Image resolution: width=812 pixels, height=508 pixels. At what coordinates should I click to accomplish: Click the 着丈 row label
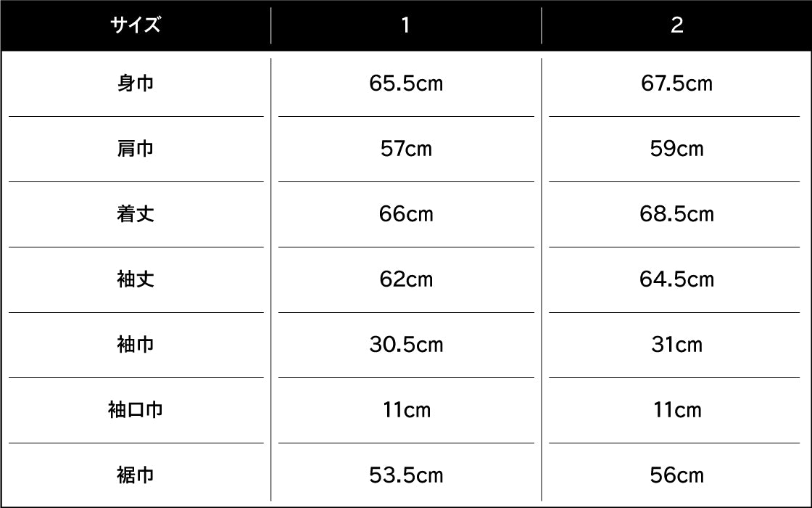(x=136, y=215)
